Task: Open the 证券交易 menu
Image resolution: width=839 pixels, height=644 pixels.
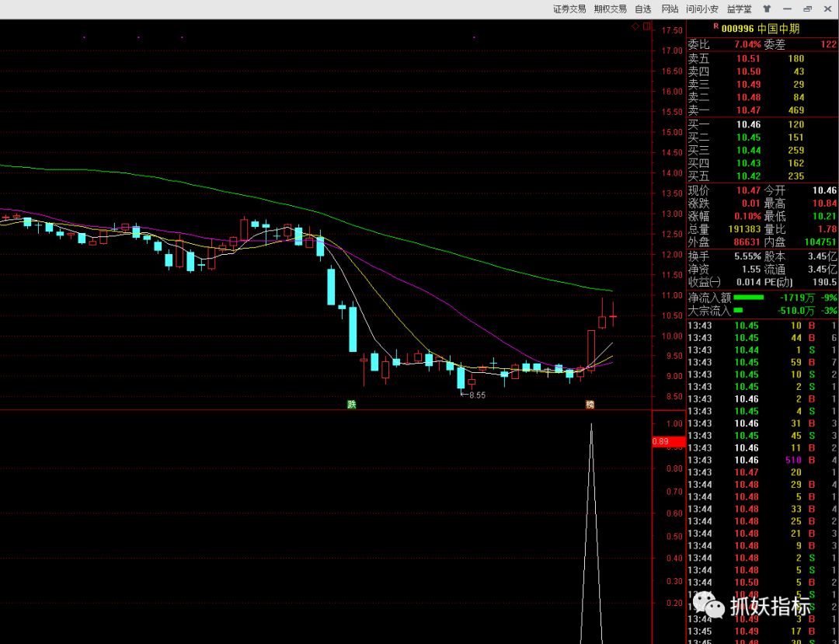Action: tap(569, 9)
